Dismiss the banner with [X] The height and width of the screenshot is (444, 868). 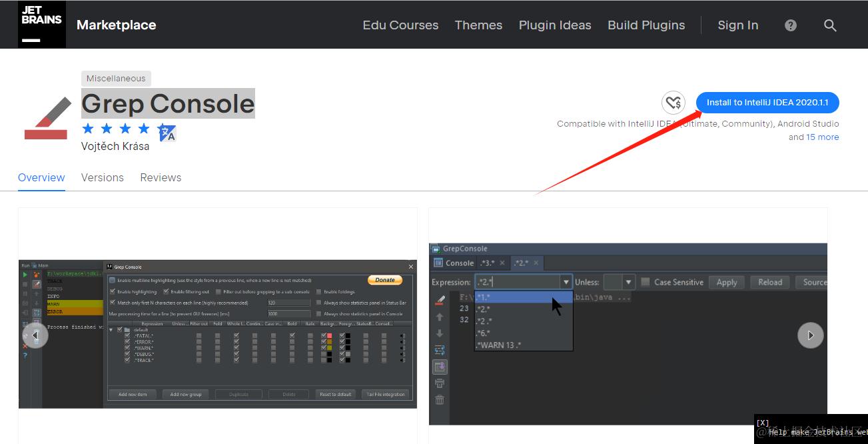pos(763,423)
